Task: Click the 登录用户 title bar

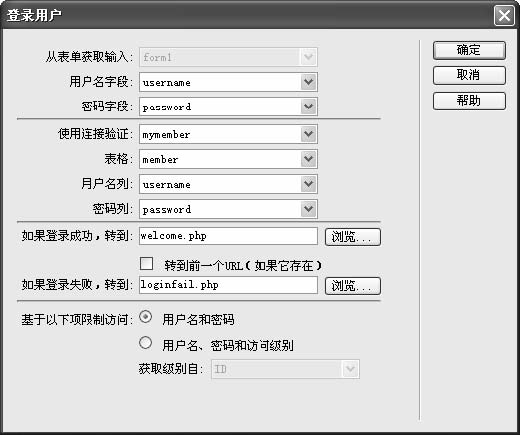Action: coord(247,15)
